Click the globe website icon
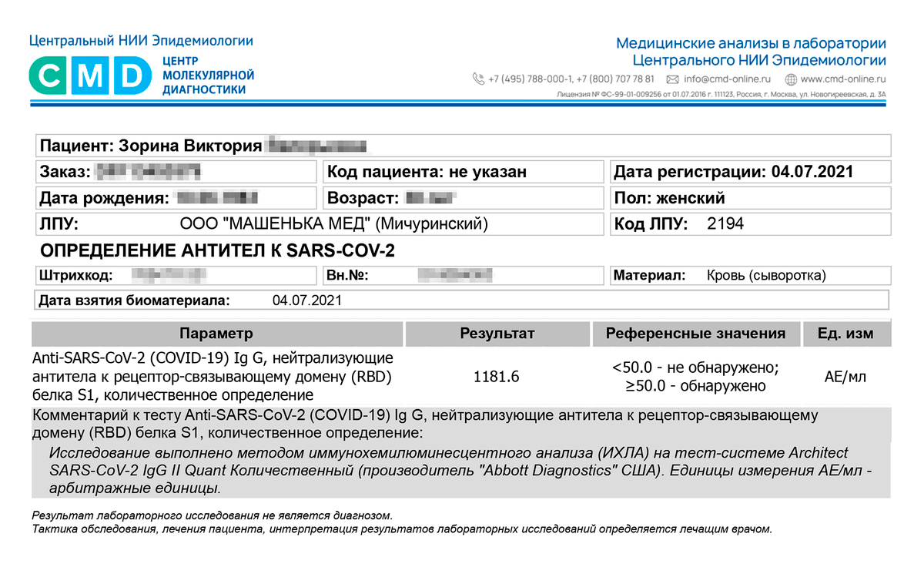Viewport: 924px width, 584px height. point(791,79)
